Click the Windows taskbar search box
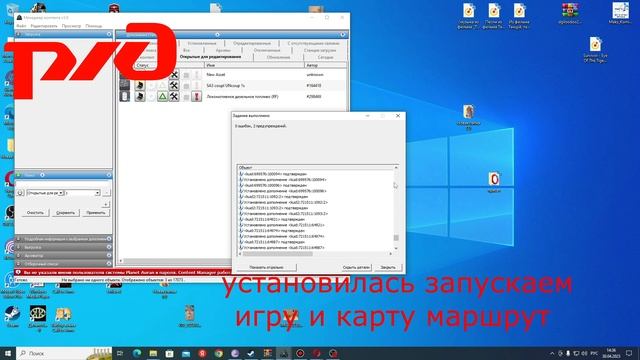The height and width of the screenshot is (360, 640). [x=64, y=353]
